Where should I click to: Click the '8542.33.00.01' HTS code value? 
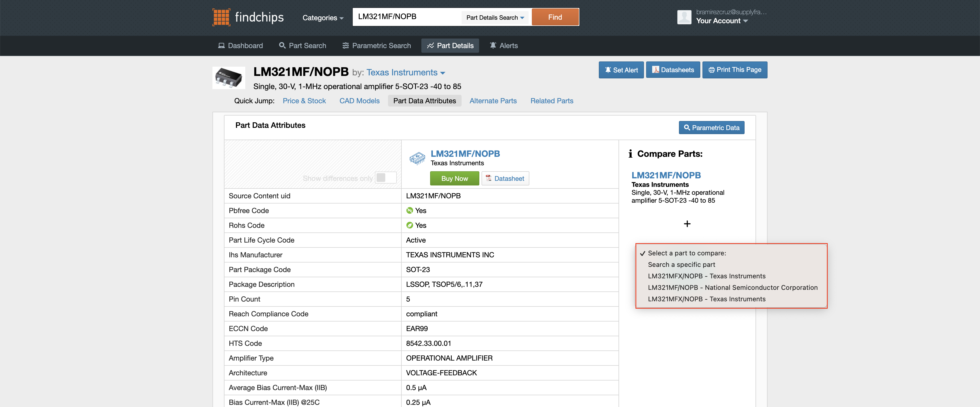[x=428, y=344]
